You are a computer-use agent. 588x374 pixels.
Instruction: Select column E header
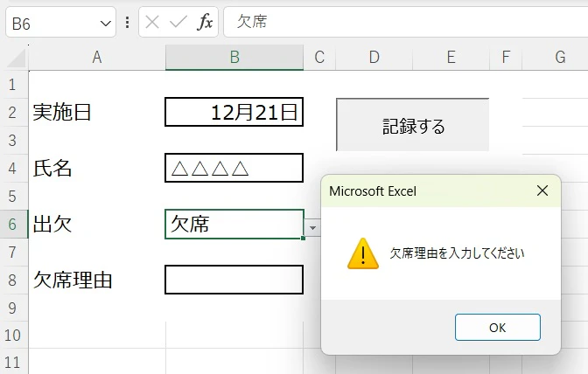pos(451,58)
